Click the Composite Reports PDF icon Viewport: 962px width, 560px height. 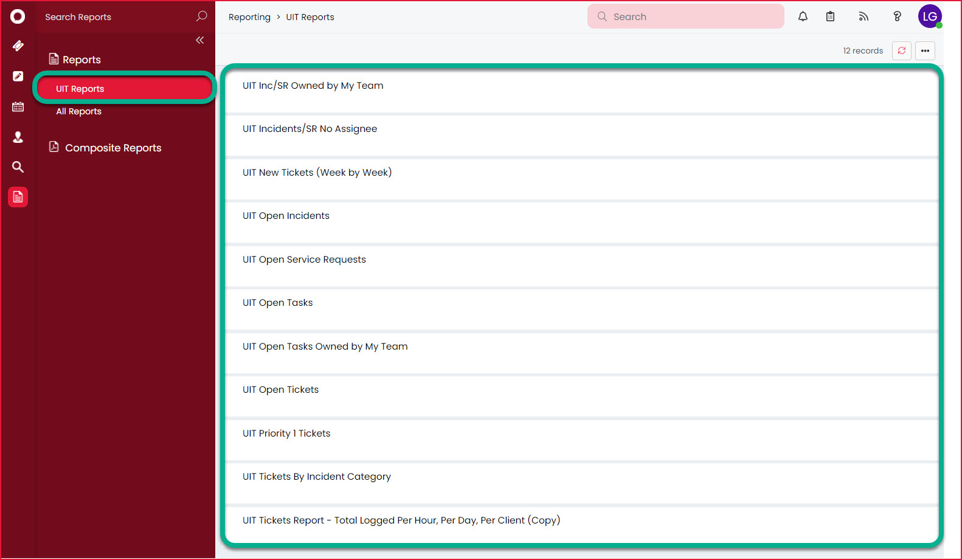[x=54, y=147]
